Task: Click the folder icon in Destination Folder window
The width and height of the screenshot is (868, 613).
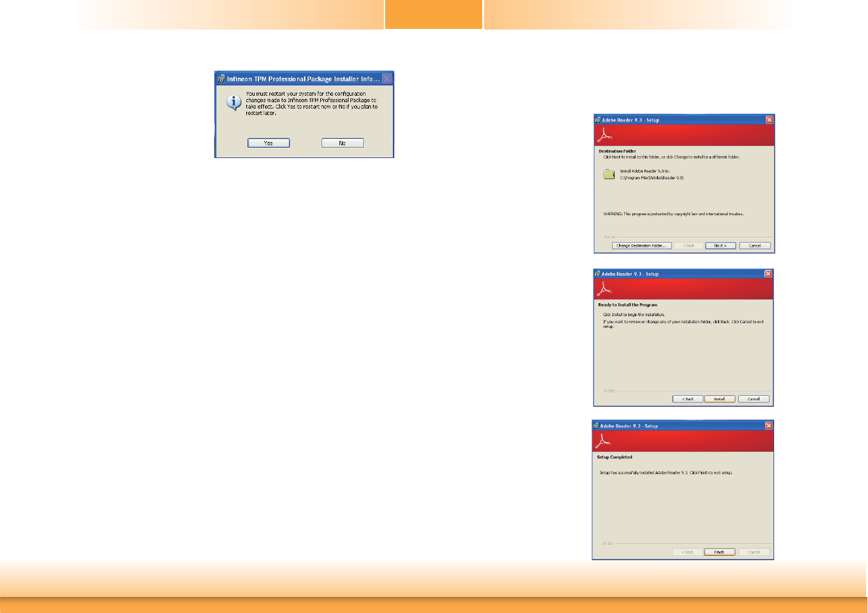Action: coord(609,174)
